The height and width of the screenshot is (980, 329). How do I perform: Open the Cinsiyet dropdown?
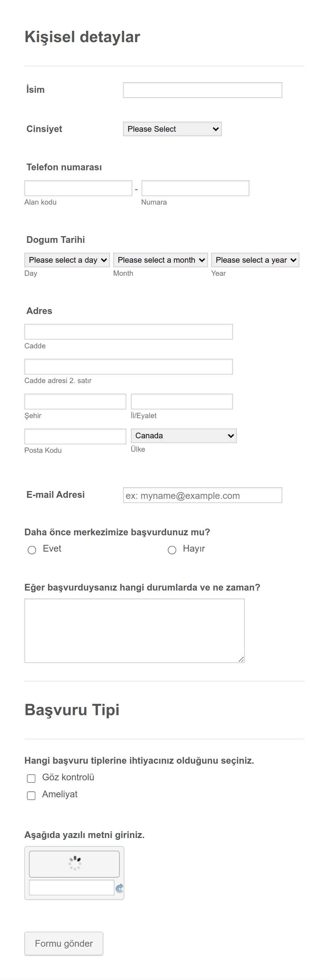tap(172, 129)
